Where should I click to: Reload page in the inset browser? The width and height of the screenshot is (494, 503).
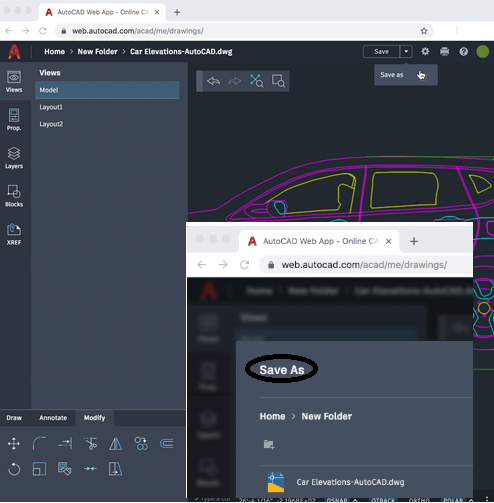coord(244,265)
